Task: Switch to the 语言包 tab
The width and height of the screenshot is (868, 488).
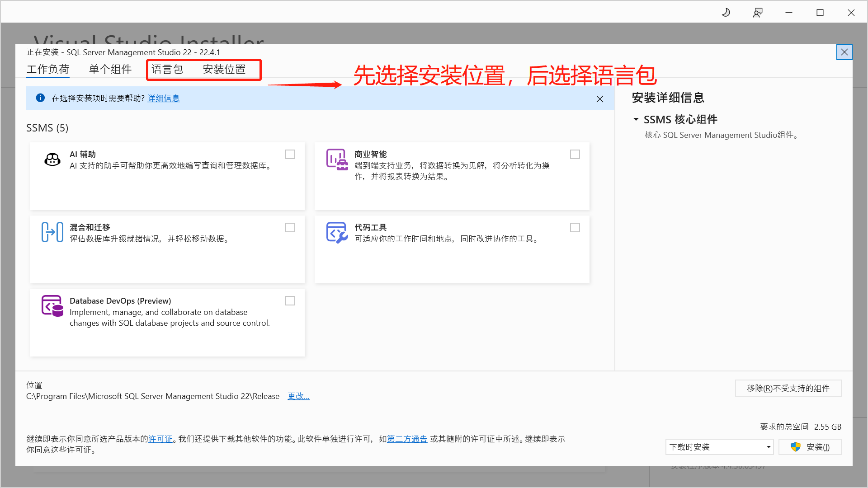Action: click(167, 69)
